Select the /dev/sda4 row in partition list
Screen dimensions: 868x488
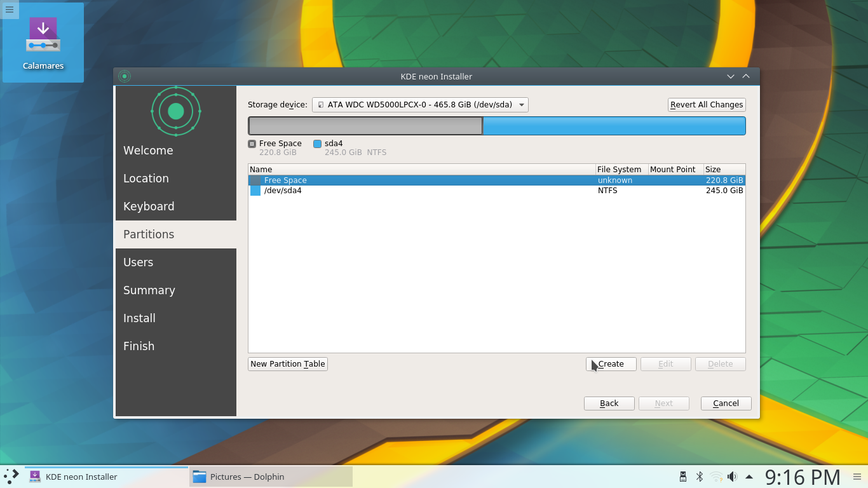[x=496, y=191]
